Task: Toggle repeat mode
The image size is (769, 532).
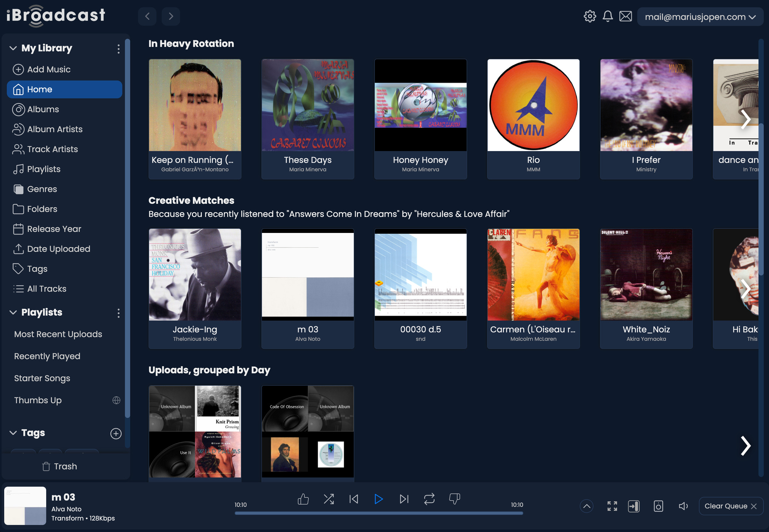Action: click(429, 499)
